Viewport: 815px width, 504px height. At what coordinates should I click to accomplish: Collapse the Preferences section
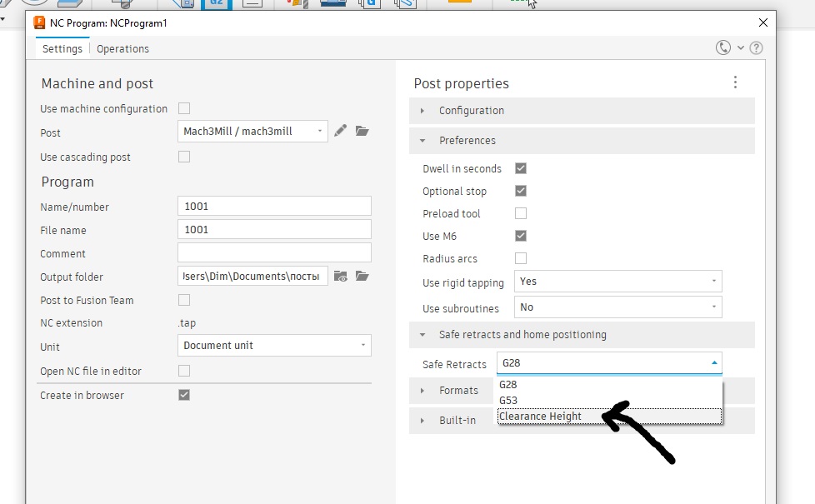tap(467, 141)
